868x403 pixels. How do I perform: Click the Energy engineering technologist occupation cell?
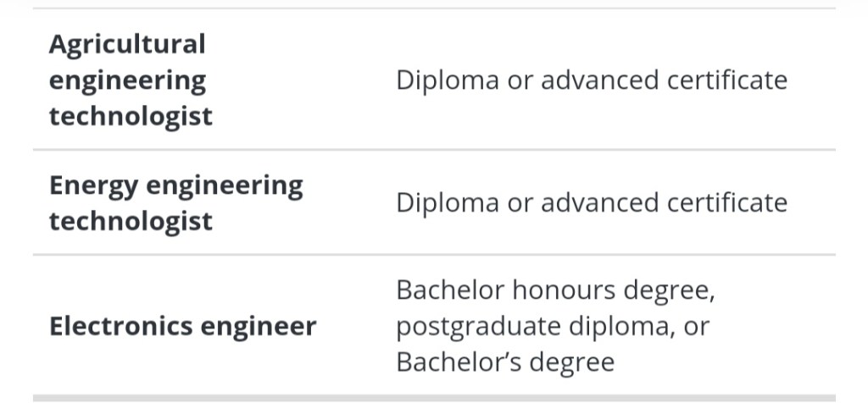[x=175, y=203]
